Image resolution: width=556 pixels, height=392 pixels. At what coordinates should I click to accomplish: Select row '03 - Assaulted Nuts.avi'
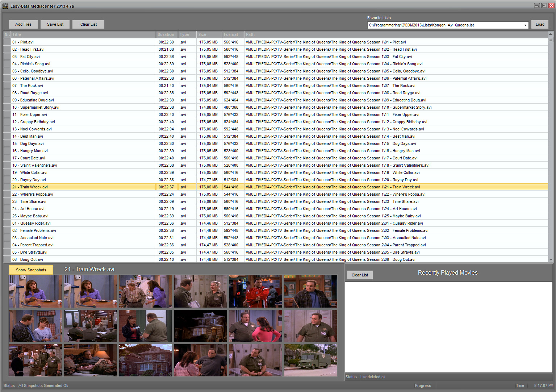click(x=276, y=238)
